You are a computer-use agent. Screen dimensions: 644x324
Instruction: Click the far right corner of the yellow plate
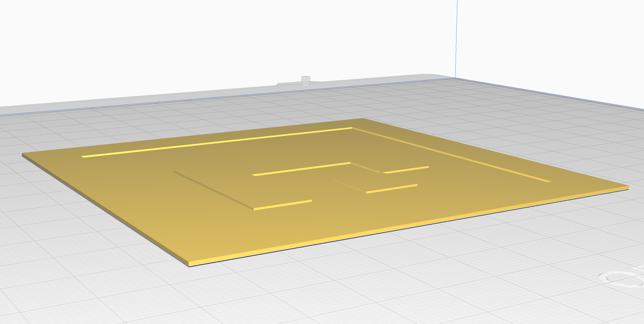click(627, 187)
